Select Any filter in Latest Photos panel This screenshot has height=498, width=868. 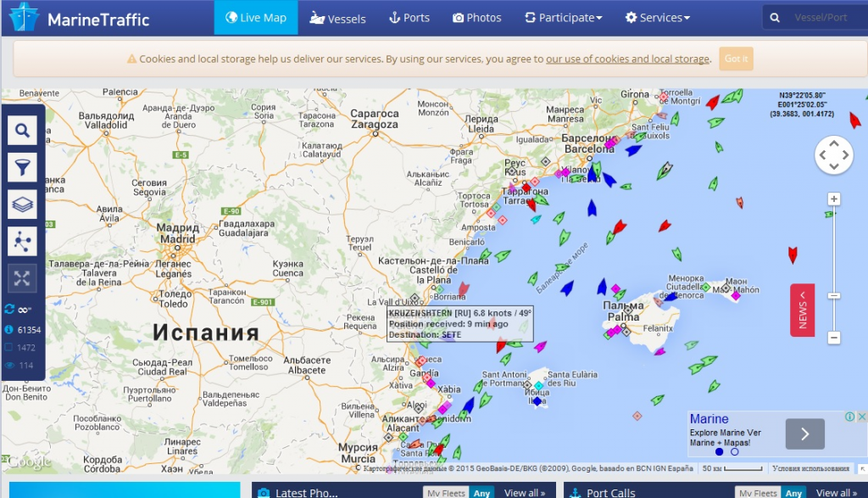point(481,492)
